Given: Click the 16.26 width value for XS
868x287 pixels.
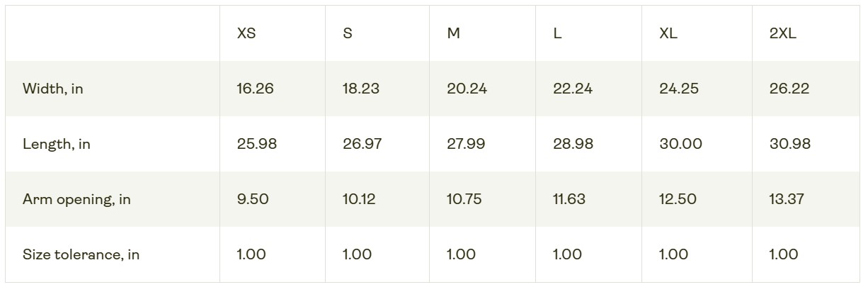Looking at the screenshot, I should click(x=256, y=89).
